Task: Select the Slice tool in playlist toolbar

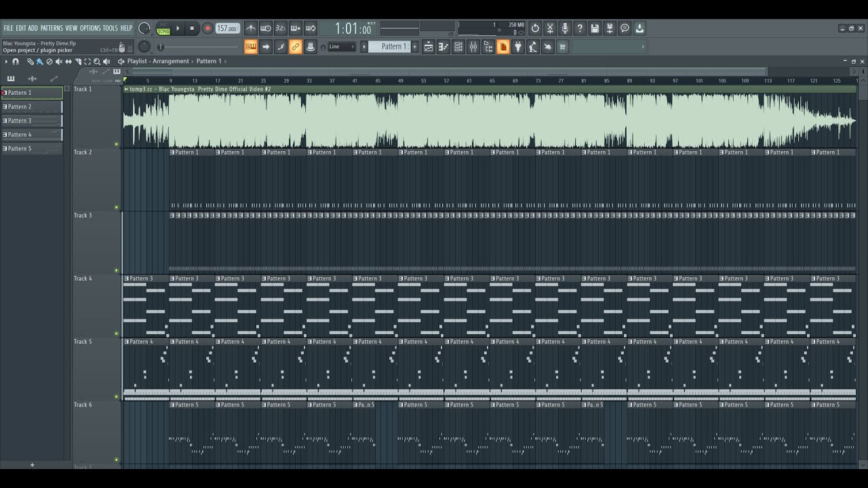Action: click(78, 62)
